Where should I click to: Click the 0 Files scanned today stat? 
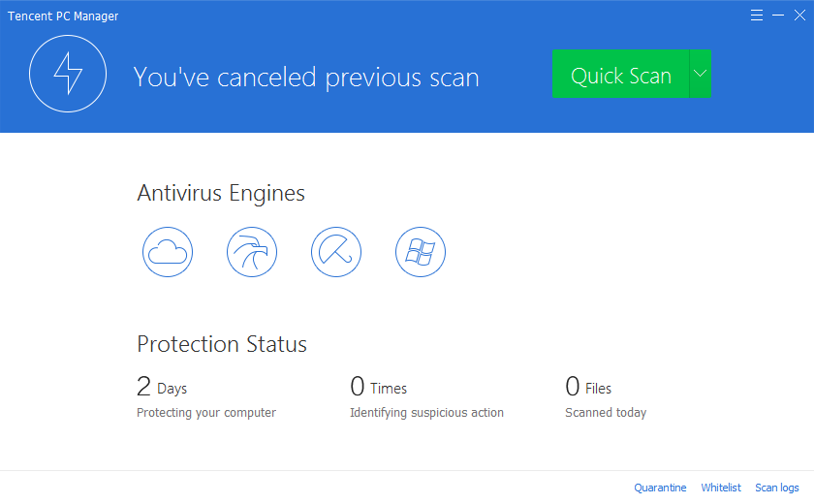point(588,388)
